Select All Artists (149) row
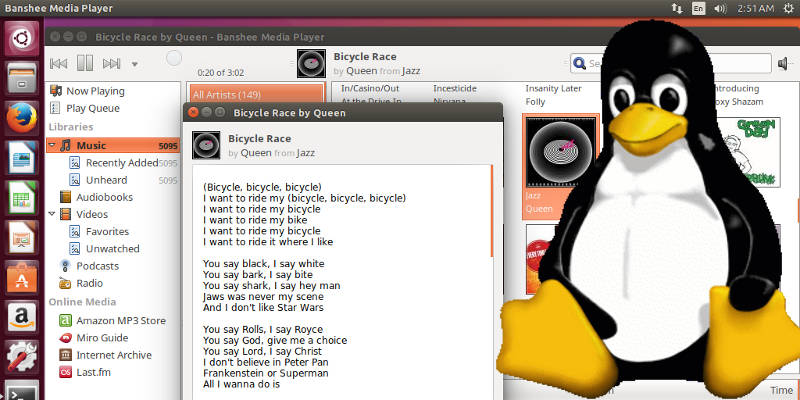800x400 pixels. click(x=257, y=95)
